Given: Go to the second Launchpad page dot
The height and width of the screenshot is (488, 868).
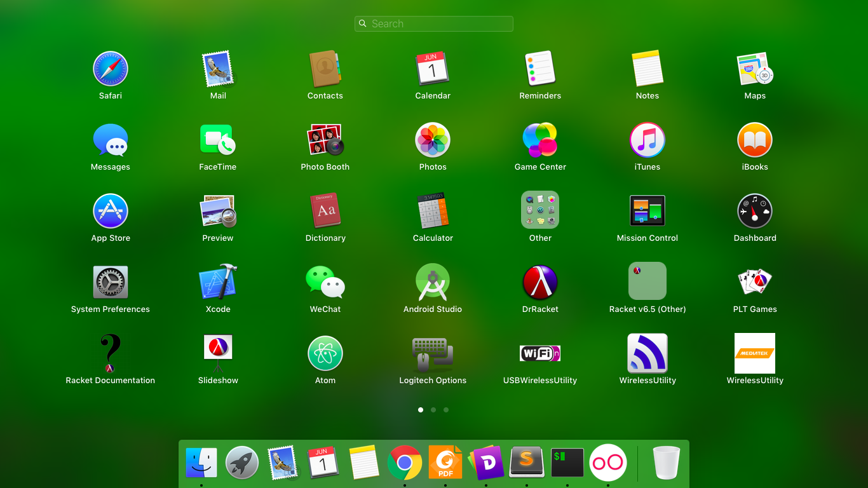Looking at the screenshot, I should [x=433, y=410].
